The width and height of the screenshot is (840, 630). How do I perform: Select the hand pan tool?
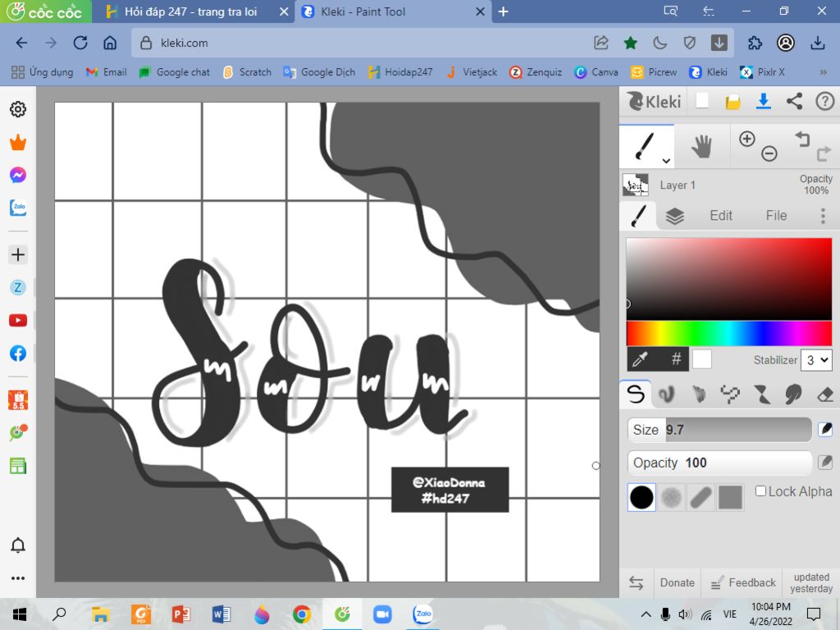[x=701, y=146]
